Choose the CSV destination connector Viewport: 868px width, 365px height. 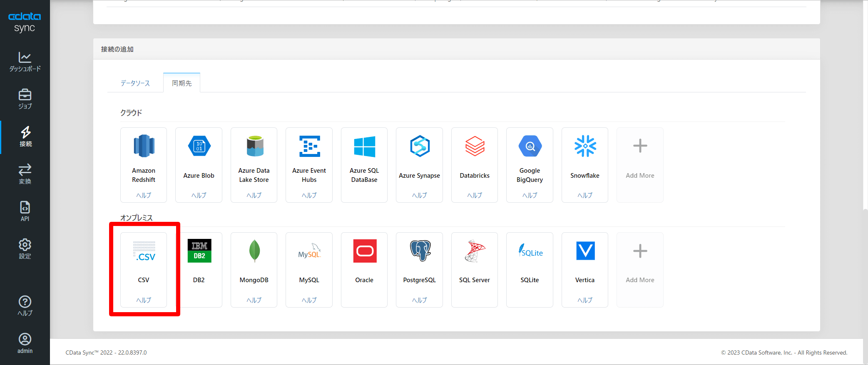point(144,252)
